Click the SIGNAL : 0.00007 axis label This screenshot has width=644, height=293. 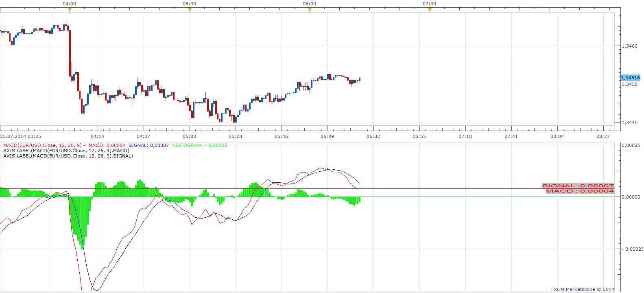pos(578,186)
